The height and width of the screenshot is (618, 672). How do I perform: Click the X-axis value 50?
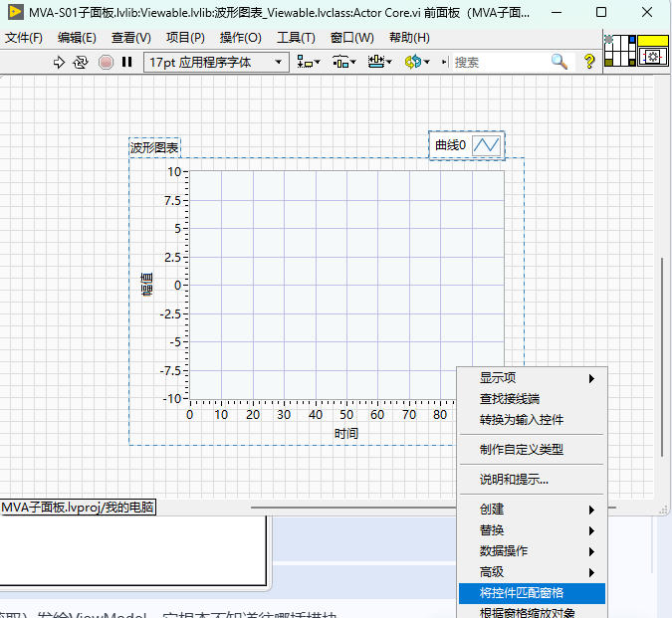[346, 415]
